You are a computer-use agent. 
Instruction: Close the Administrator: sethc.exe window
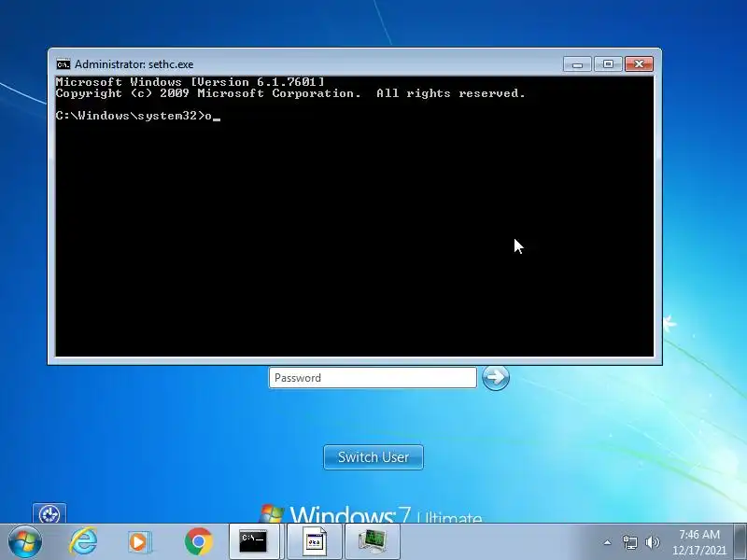click(639, 63)
